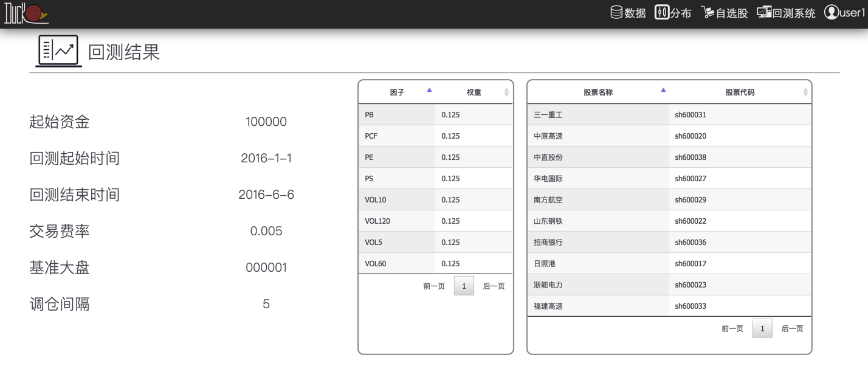Sort the table by 因子 column
The height and width of the screenshot is (366, 868).
(x=397, y=92)
